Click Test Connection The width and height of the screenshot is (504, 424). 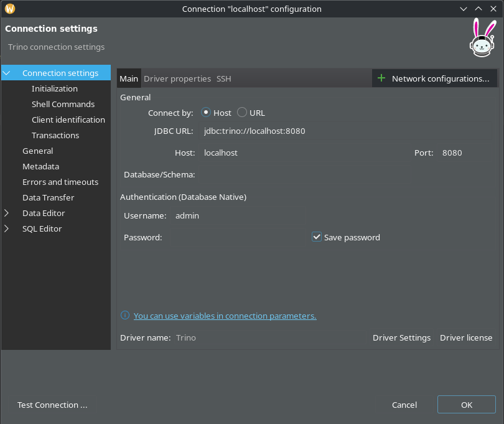pyautogui.click(x=52, y=405)
